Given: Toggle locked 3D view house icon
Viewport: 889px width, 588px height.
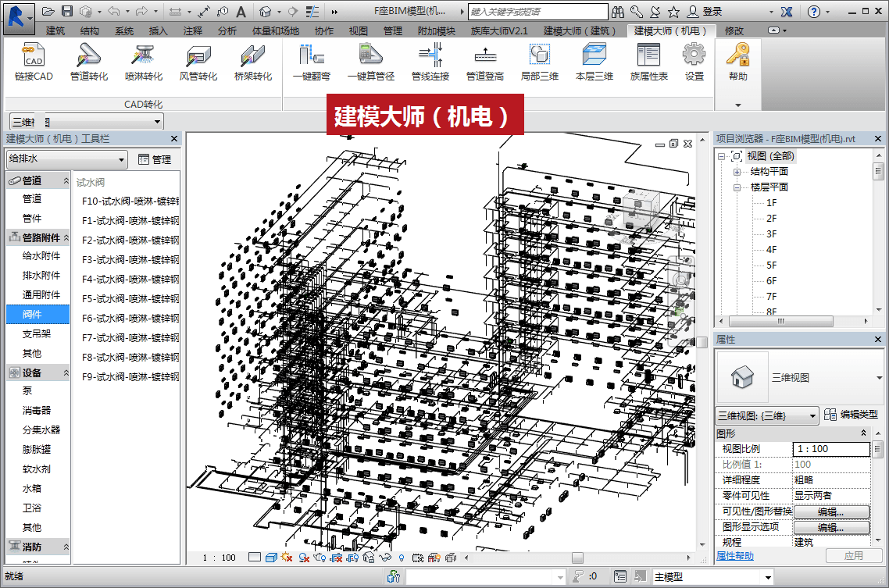Looking at the screenshot, I should [369, 558].
